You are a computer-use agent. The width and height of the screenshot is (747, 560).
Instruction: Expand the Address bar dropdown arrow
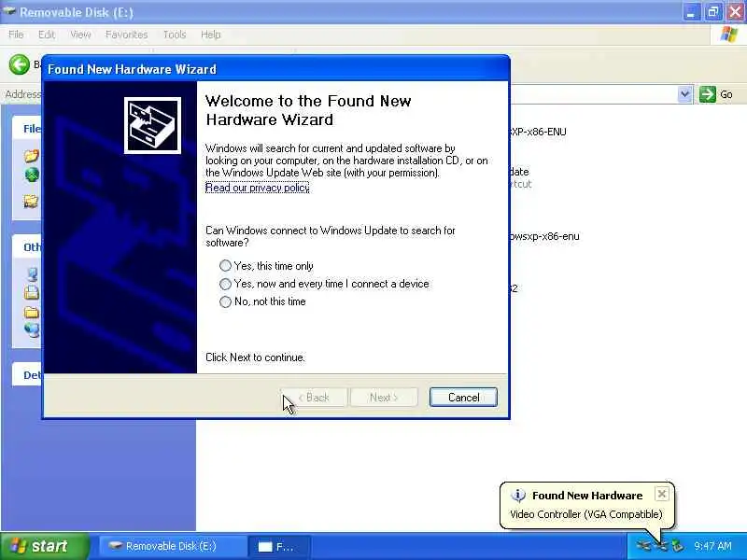pyautogui.click(x=684, y=94)
